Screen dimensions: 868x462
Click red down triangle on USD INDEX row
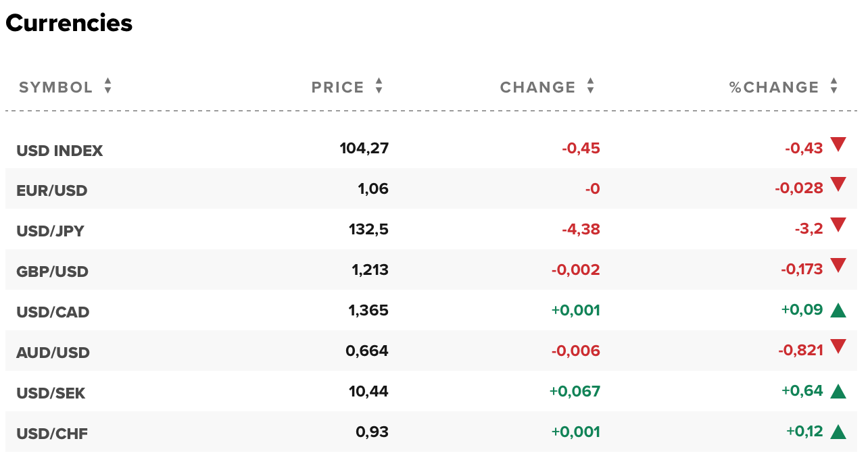click(838, 144)
